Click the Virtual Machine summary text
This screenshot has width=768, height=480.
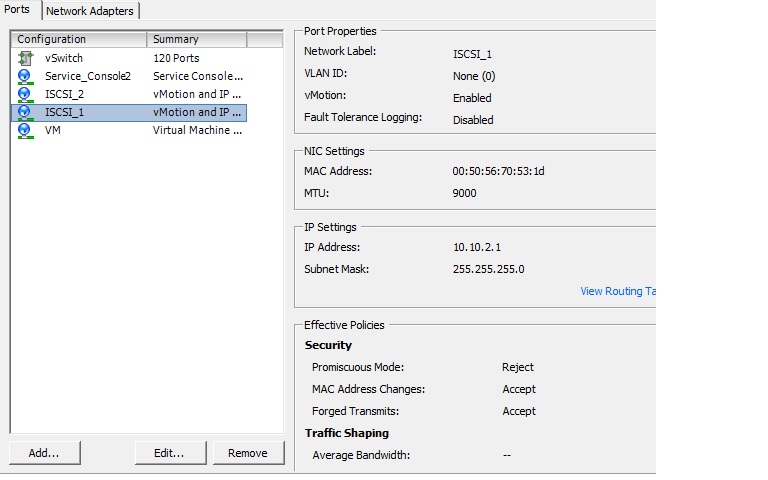[197, 130]
